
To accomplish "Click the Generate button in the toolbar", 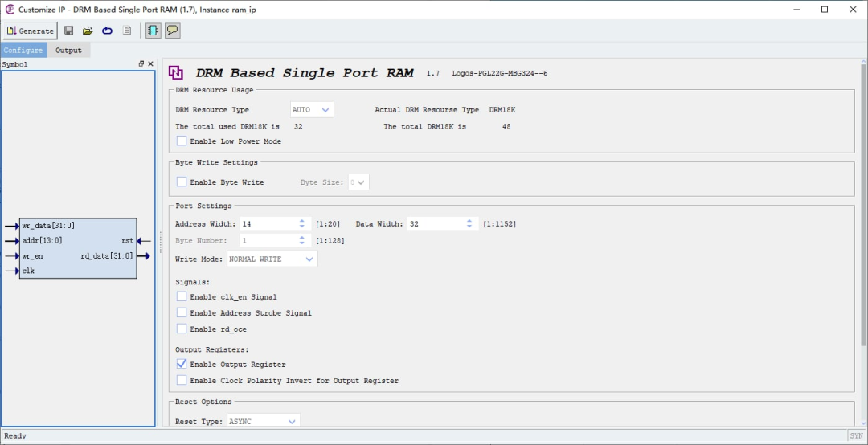I will coord(30,31).
